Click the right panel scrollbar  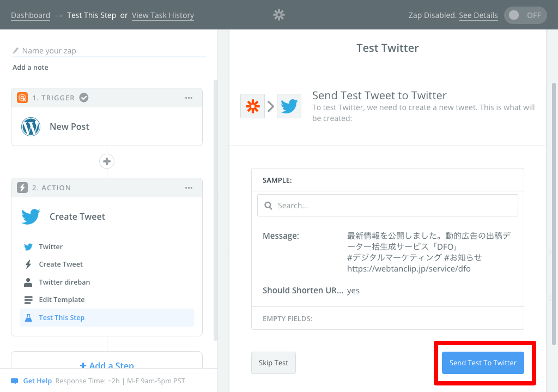pyautogui.click(x=554, y=214)
